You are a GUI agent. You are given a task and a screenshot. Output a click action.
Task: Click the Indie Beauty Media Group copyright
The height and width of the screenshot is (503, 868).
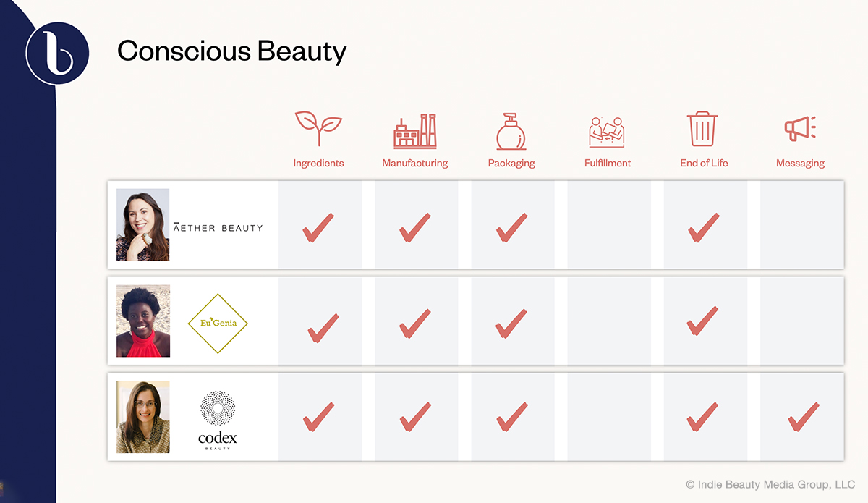(770, 483)
